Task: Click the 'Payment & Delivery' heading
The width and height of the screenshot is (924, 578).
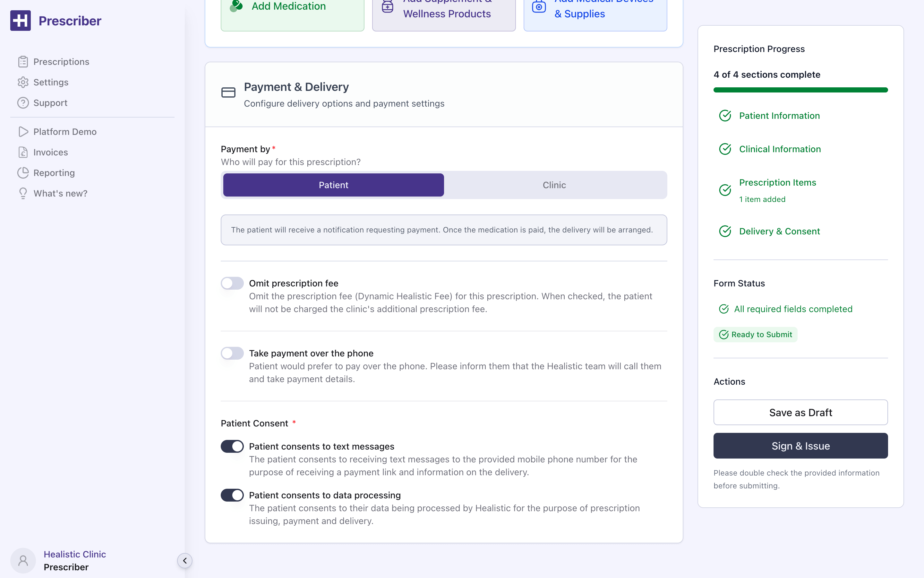Action: click(x=296, y=87)
